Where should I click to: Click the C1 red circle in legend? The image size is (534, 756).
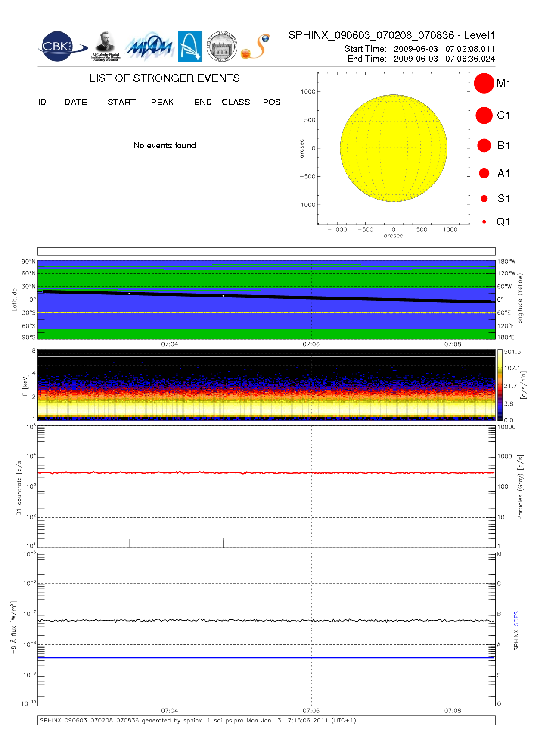pyautogui.click(x=484, y=116)
